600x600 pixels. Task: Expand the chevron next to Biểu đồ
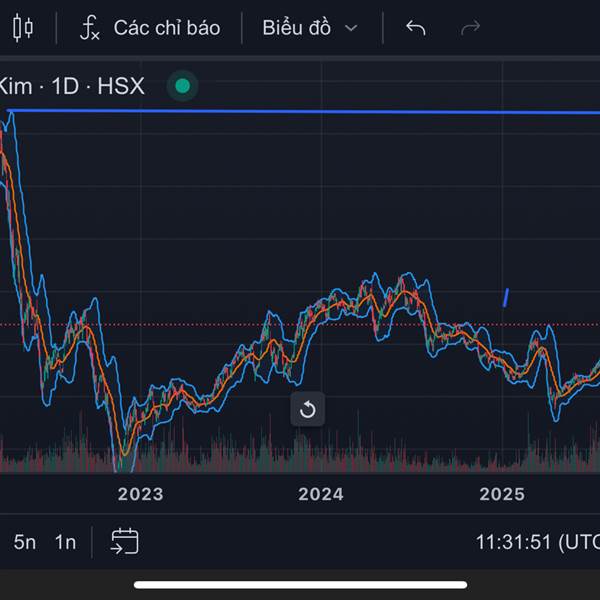click(351, 28)
